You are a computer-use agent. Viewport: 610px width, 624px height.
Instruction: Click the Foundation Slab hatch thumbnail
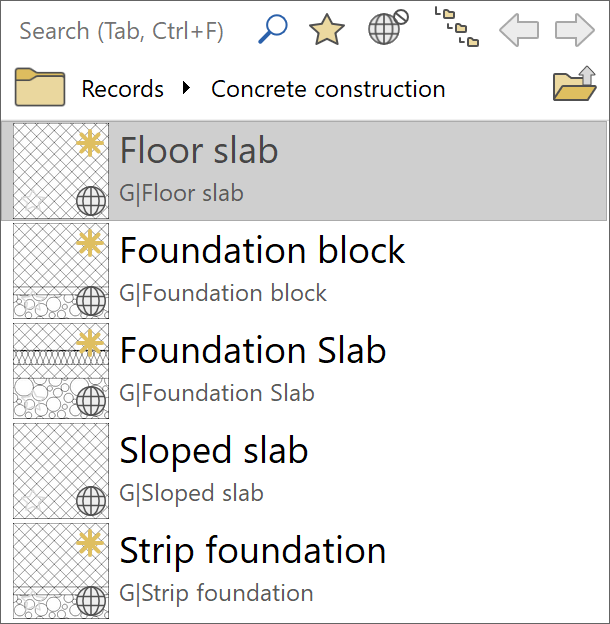click(50, 372)
